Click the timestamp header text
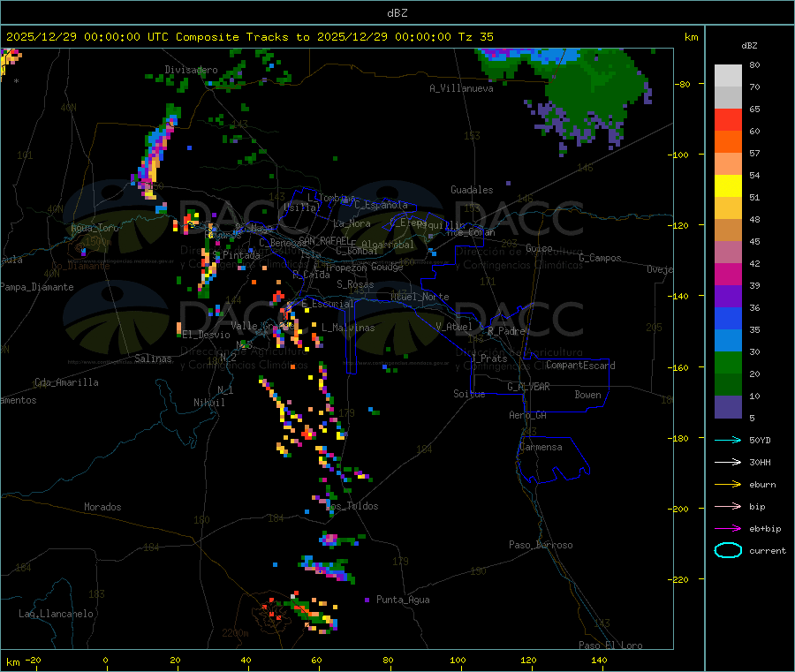795x672 pixels. coord(249,37)
